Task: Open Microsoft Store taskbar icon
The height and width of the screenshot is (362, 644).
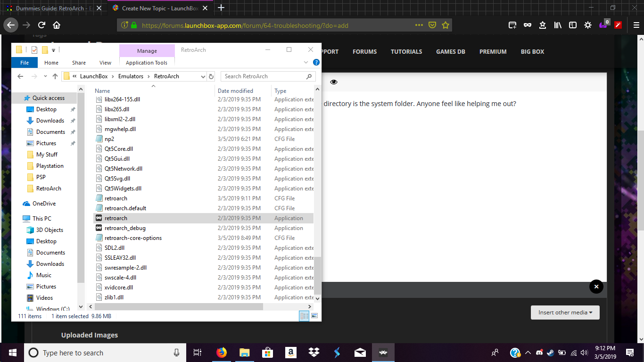Action: (267, 353)
